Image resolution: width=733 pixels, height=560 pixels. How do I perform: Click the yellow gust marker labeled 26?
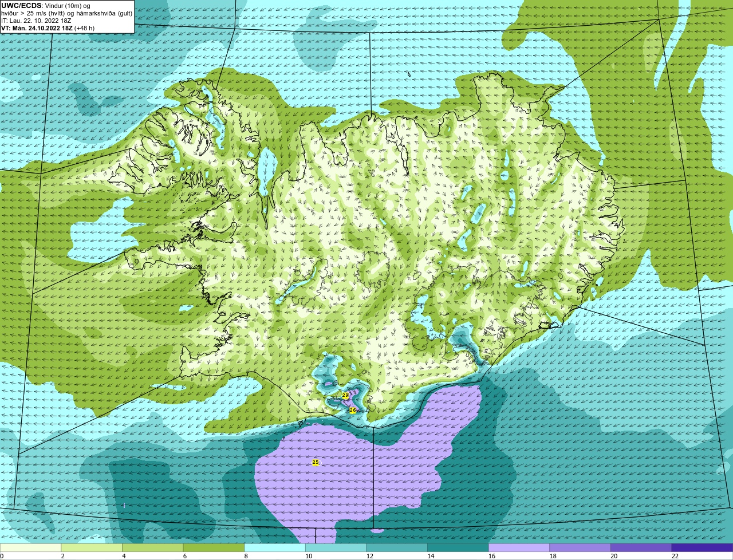coord(353,410)
